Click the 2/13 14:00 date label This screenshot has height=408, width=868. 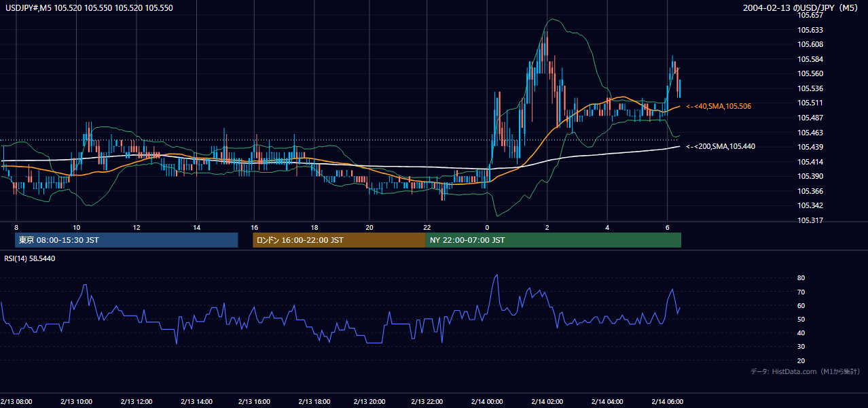pyautogui.click(x=196, y=401)
